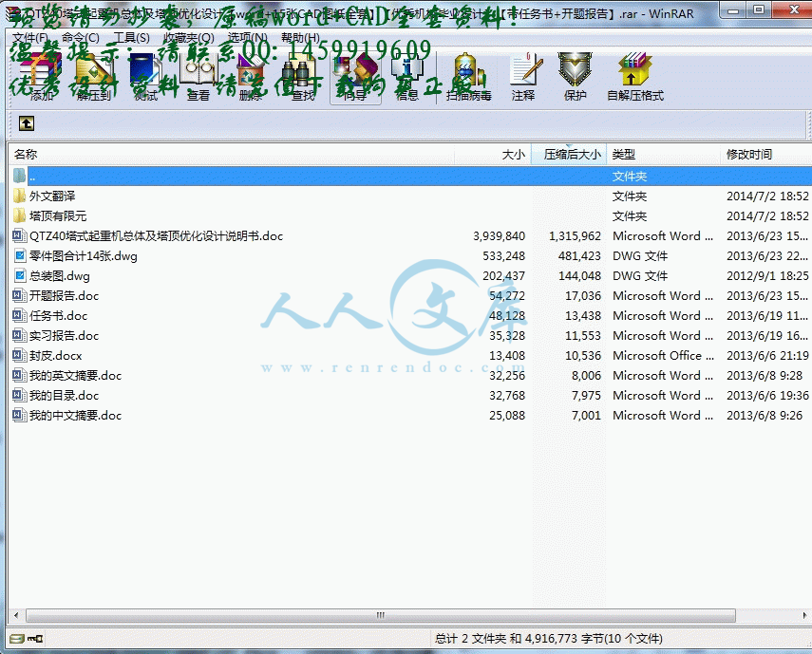
Task: Sort by 类型 column header
Action: (664, 154)
